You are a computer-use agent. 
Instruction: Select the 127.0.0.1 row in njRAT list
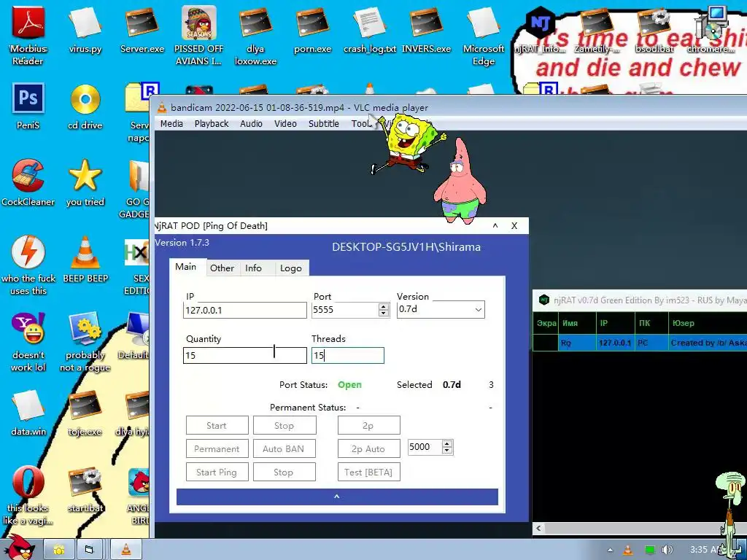tap(639, 343)
